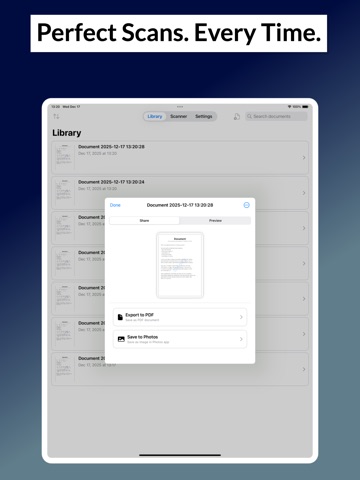This screenshot has height=480, width=360.
Task: Open the Settings tab
Action: point(204,116)
